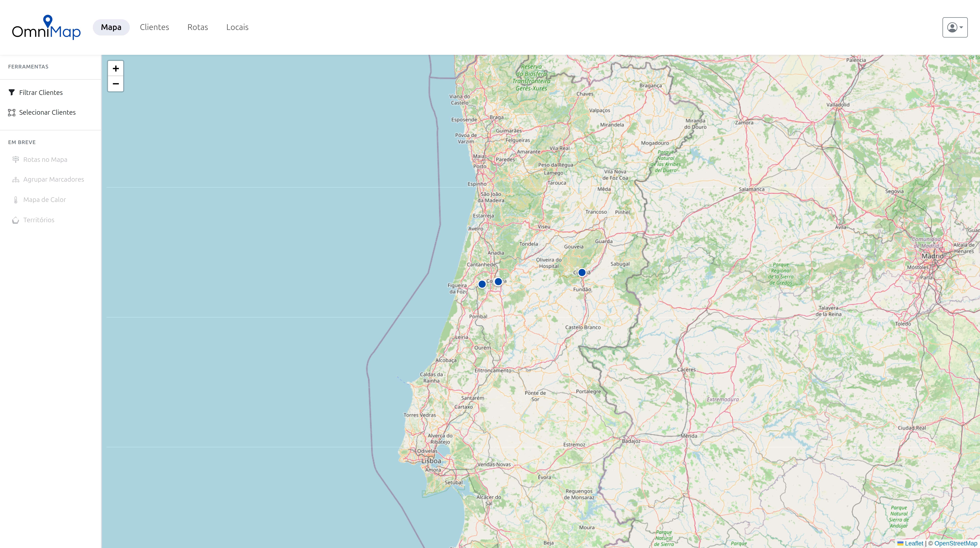Screen dimensions: 980x548
Task: Click the Guarda label on the map
Action: (604, 241)
